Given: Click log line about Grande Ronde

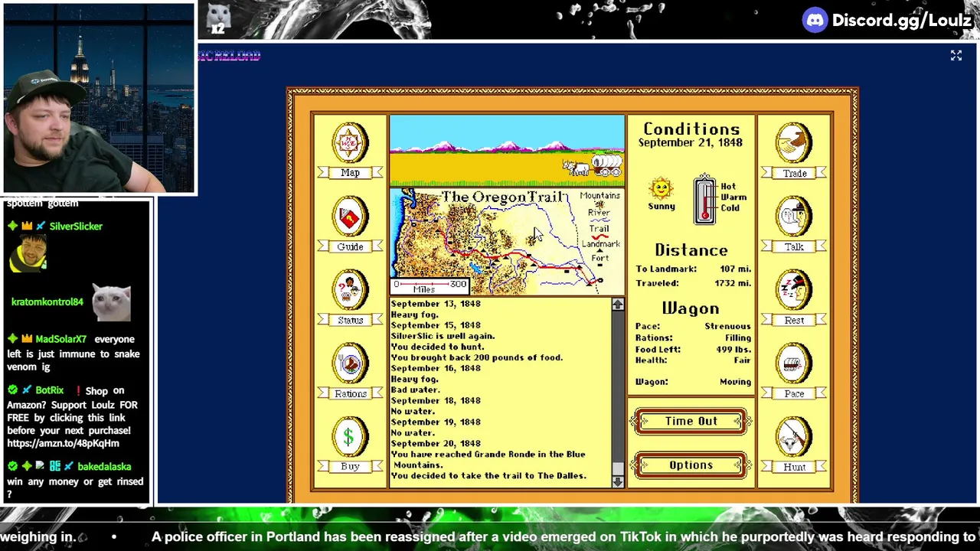Looking at the screenshot, I should coord(488,460).
